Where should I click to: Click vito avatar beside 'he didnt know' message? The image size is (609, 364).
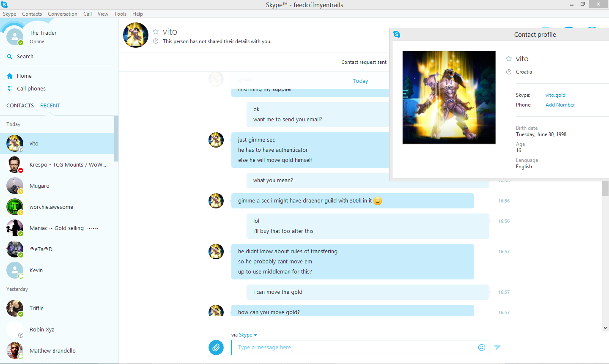(216, 252)
